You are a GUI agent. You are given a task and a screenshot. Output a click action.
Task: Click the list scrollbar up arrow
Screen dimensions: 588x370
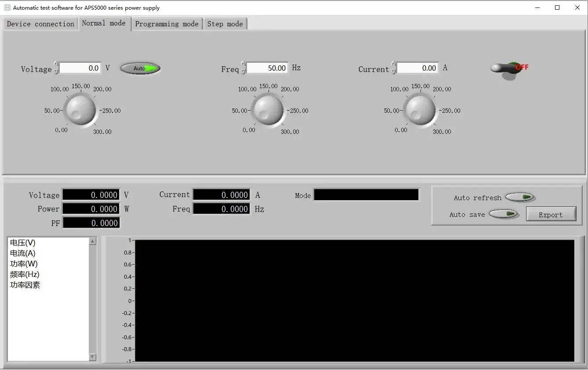click(x=92, y=241)
